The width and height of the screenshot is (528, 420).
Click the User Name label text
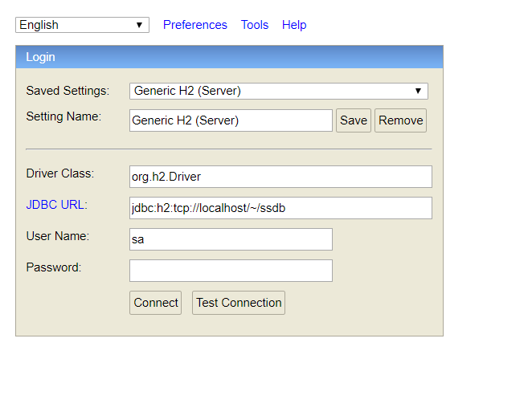tap(58, 235)
